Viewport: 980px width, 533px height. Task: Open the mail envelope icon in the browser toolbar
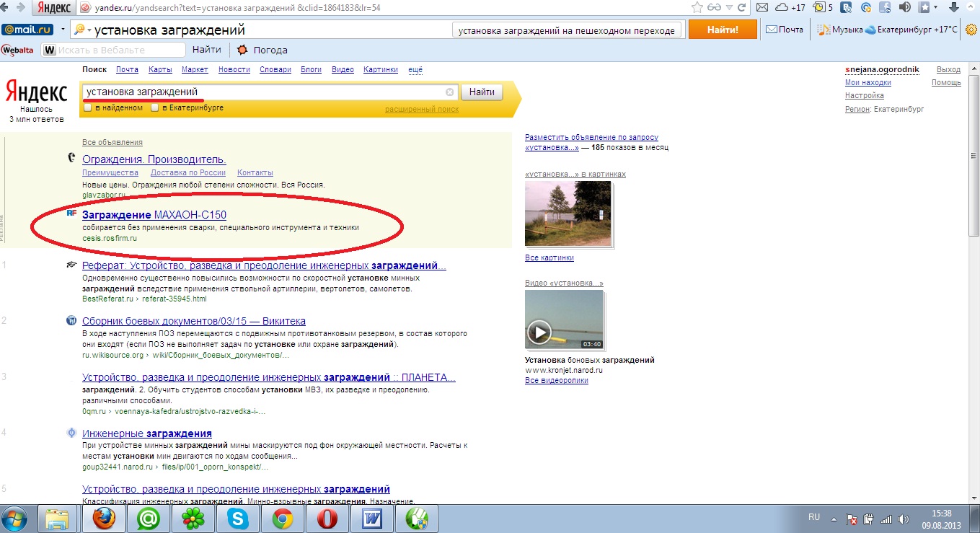[763, 8]
